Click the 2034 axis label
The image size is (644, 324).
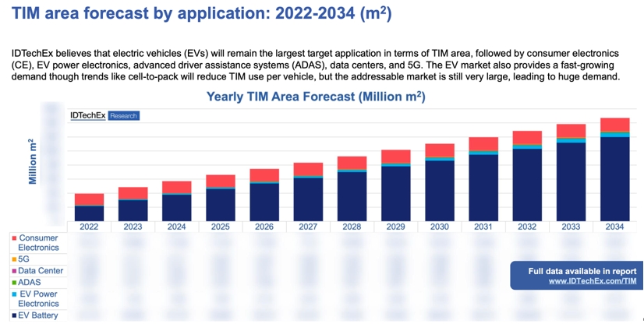(x=615, y=227)
